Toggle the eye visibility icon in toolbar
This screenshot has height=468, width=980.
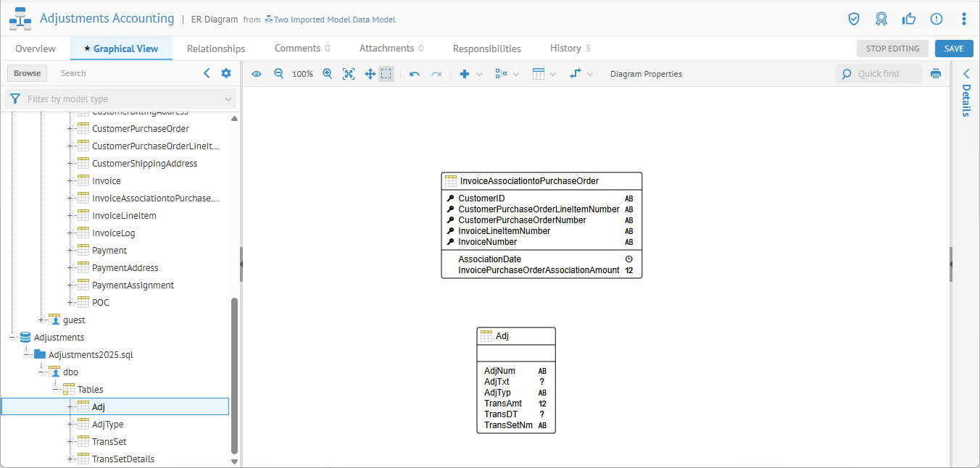tap(257, 74)
